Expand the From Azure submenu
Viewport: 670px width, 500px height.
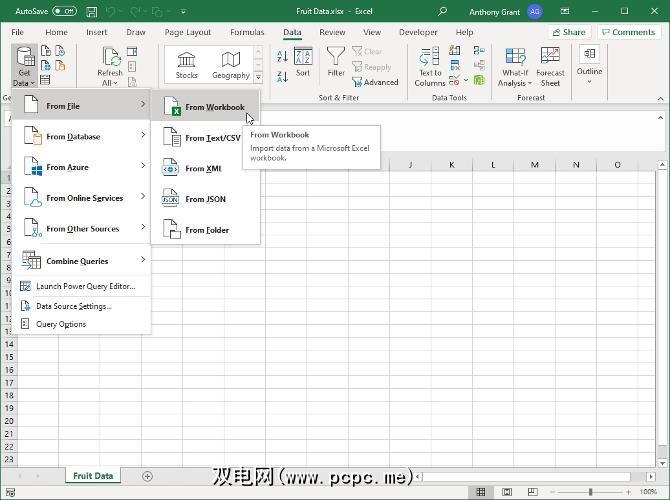tap(81, 167)
